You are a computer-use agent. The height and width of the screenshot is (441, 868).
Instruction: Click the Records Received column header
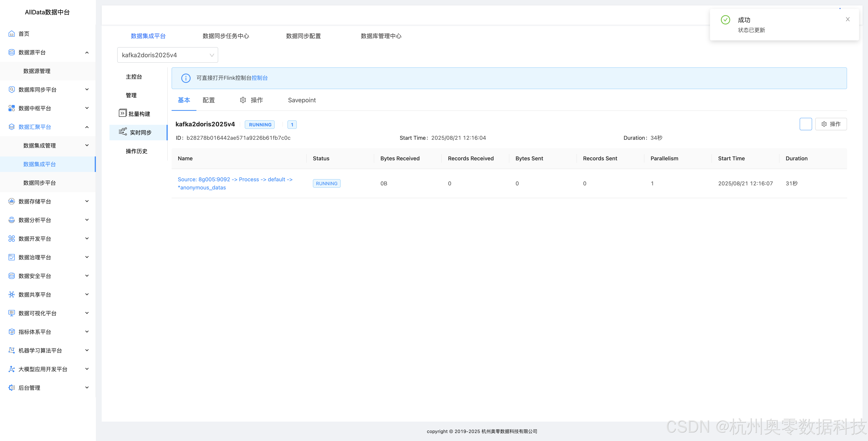(x=471, y=158)
